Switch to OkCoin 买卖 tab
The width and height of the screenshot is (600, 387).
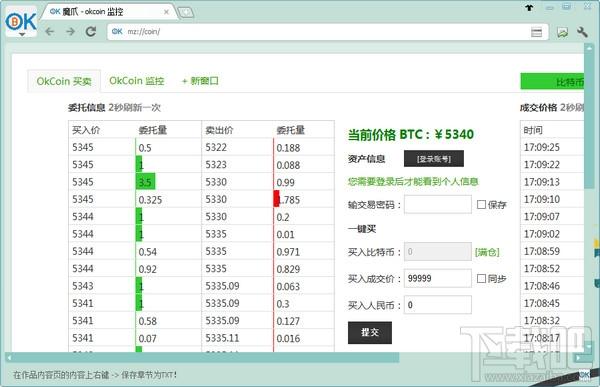pos(64,81)
